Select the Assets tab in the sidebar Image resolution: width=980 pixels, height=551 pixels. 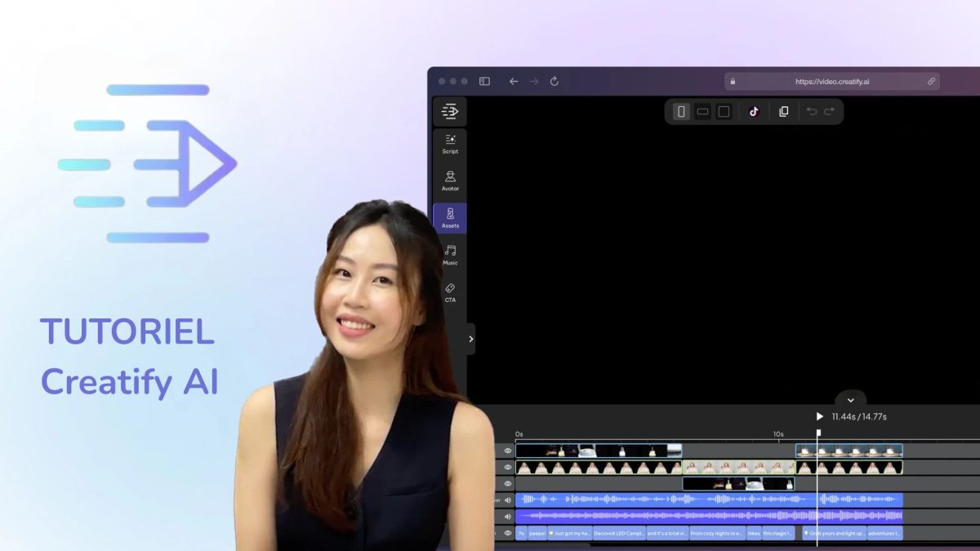450,218
